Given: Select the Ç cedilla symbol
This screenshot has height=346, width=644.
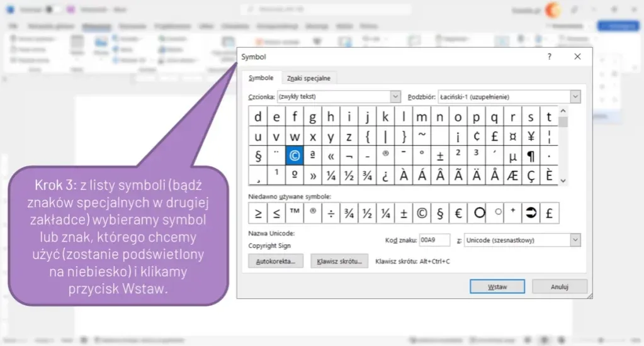Looking at the screenshot, I should [x=531, y=176].
